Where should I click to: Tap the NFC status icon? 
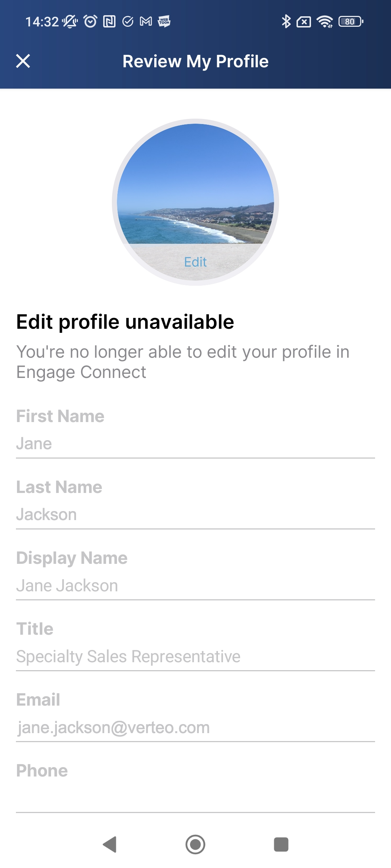pyautogui.click(x=109, y=22)
